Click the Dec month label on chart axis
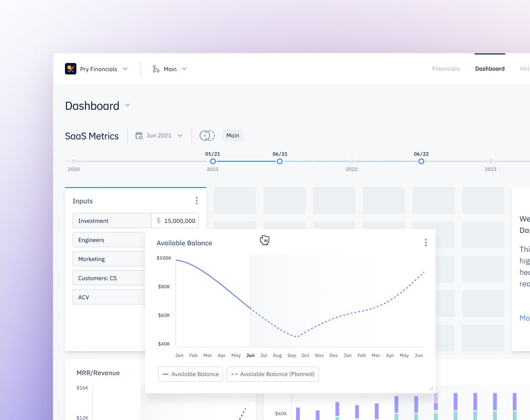530x420 pixels. pyautogui.click(x=334, y=356)
